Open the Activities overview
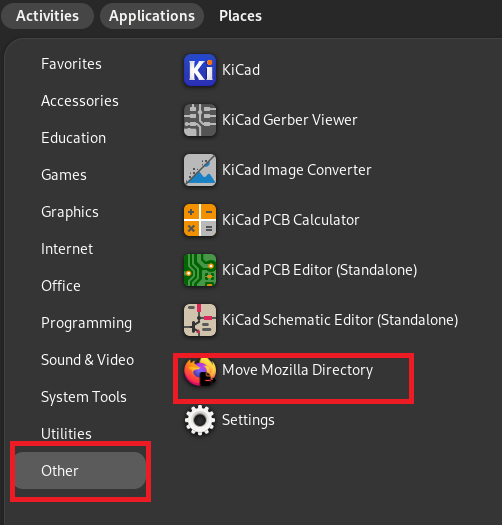The image size is (502, 525). [x=47, y=16]
